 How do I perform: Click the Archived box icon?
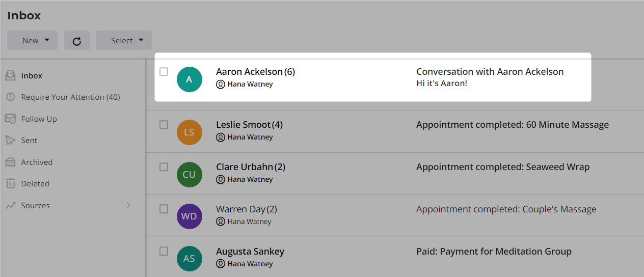10,162
